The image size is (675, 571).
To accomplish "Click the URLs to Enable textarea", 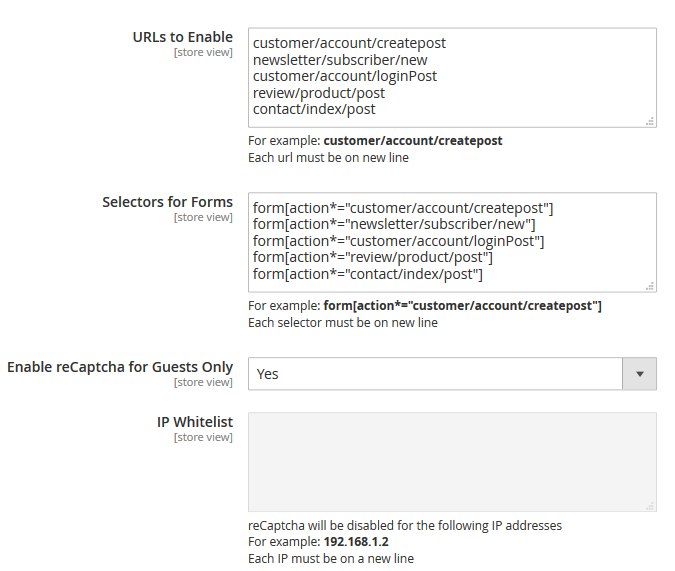I will pyautogui.click(x=452, y=78).
